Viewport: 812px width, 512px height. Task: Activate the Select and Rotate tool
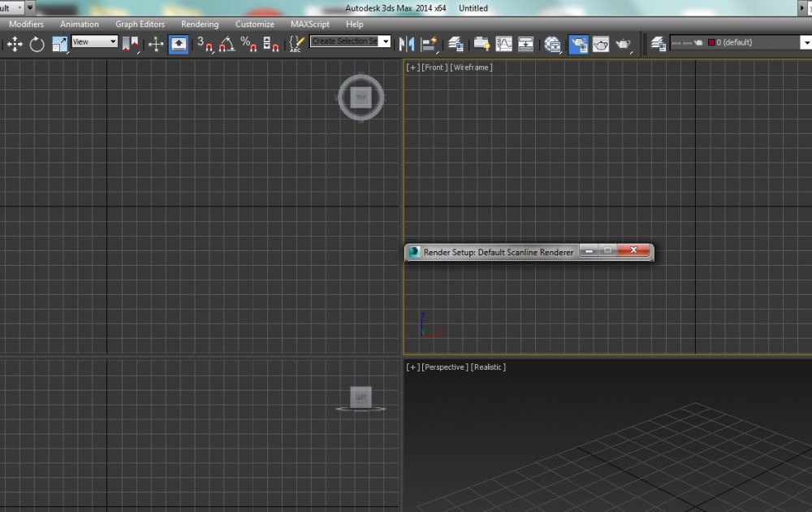(x=37, y=45)
